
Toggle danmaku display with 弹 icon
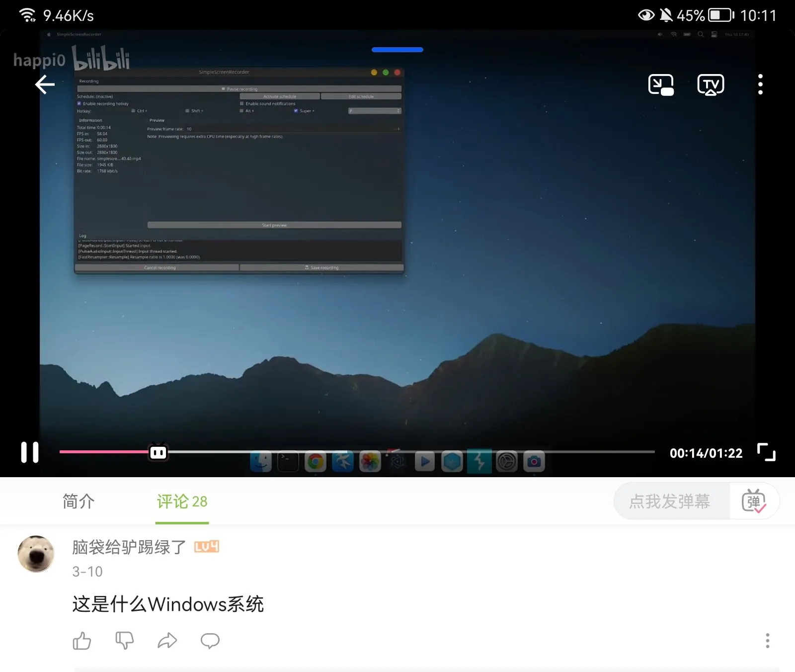pos(754,501)
